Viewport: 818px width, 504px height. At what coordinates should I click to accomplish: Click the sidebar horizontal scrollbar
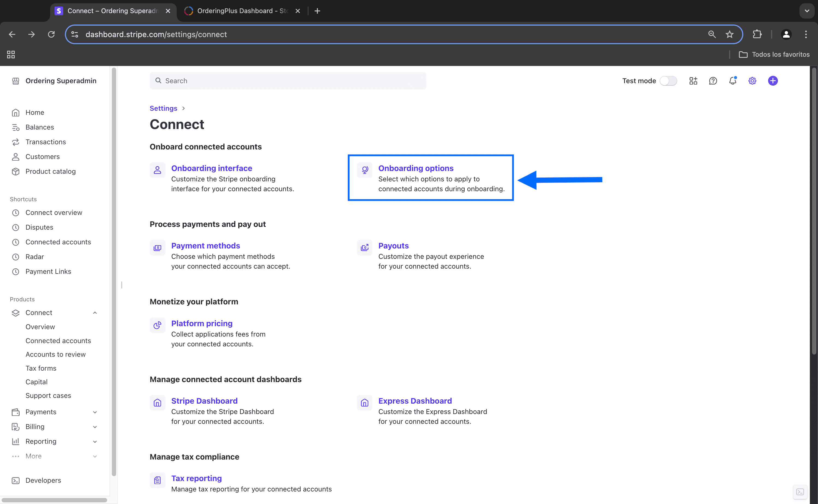coord(54,500)
